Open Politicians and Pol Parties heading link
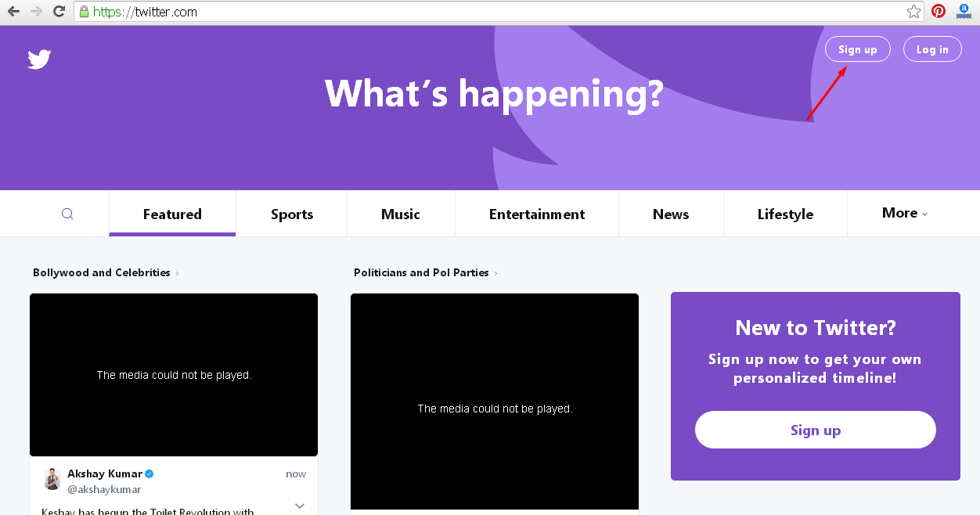The height and width of the screenshot is (515, 980). coord(421,272)
